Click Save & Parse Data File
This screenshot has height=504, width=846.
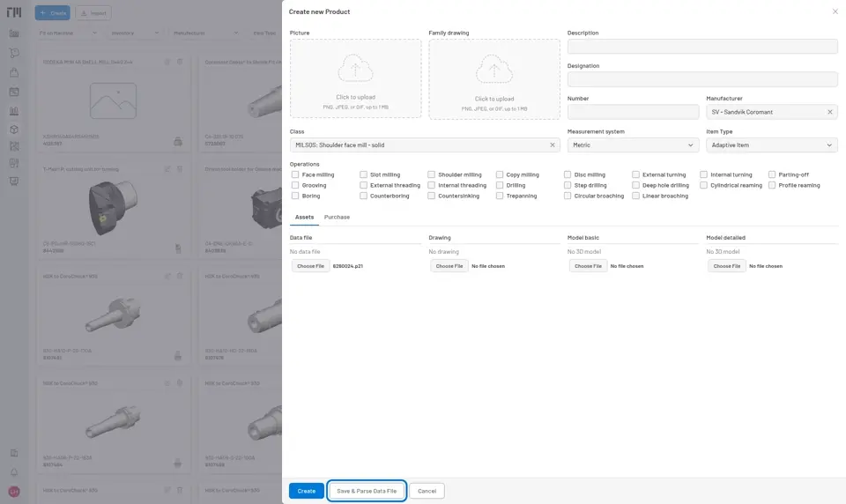click(367, 491)
